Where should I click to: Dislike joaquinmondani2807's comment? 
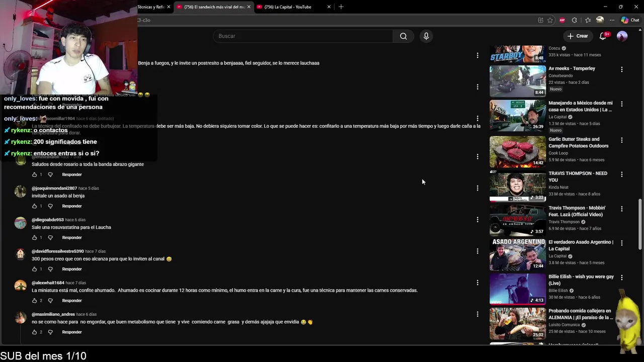coord(50,206)
